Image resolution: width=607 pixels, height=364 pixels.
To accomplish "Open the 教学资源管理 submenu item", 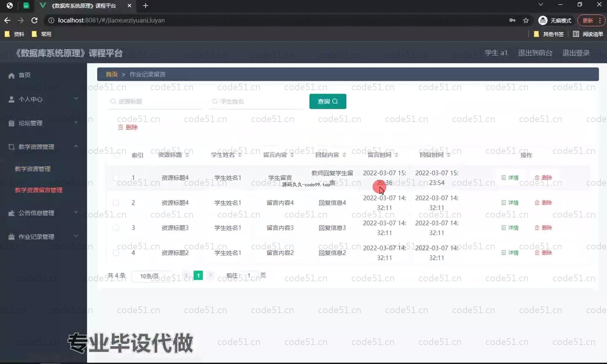I will pyautogui.click(x=33, y=169).
